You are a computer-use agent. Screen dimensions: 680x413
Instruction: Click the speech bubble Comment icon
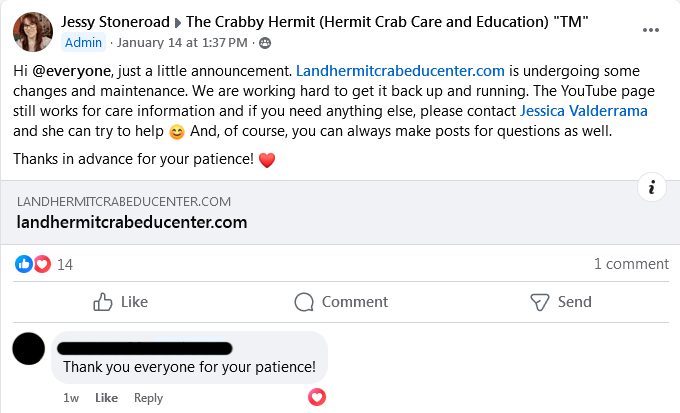point(304,302)
